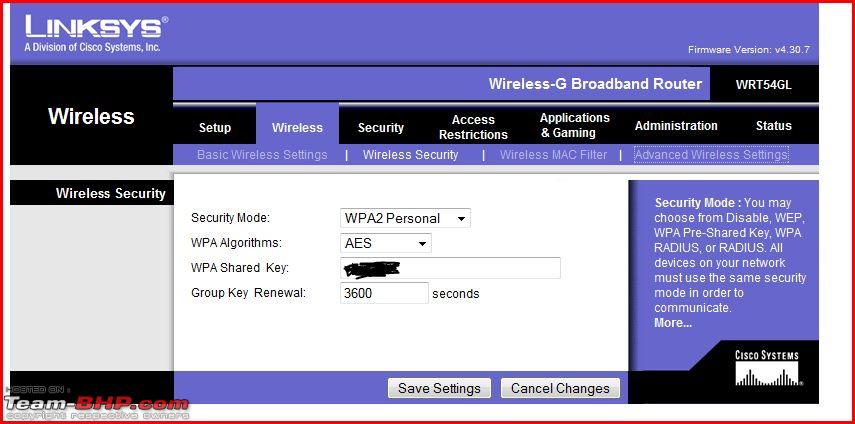Click the Wireless-G Broadband Router title
This screenshot has width=855, height=424.
[595, 84]
